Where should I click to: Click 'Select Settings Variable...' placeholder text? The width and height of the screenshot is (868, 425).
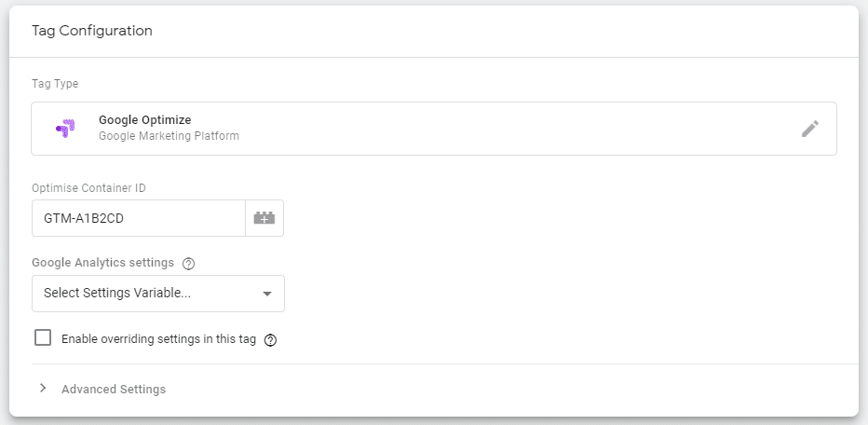click(117, 294)
